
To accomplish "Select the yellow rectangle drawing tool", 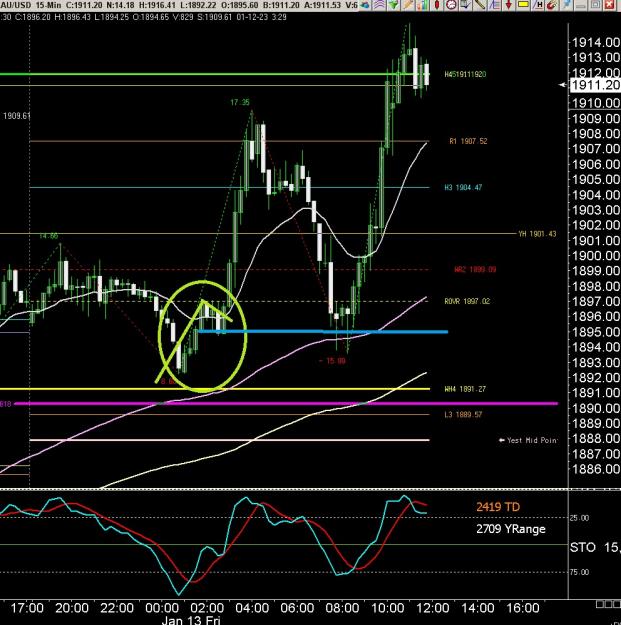I will pos(523,4).
